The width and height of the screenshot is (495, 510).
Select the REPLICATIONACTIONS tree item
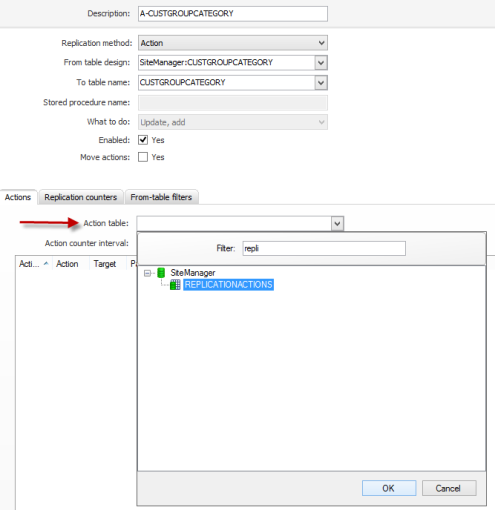pos(228,285)
